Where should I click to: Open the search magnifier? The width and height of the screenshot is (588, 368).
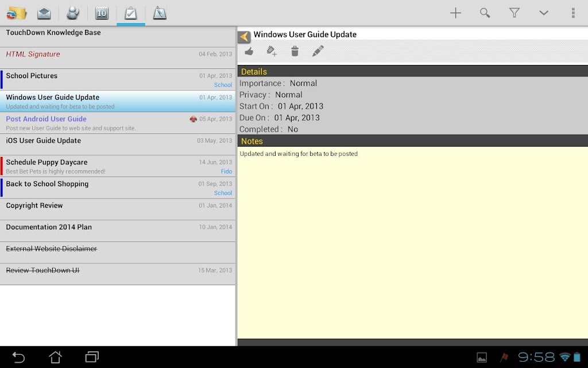[x=485, y=13]
